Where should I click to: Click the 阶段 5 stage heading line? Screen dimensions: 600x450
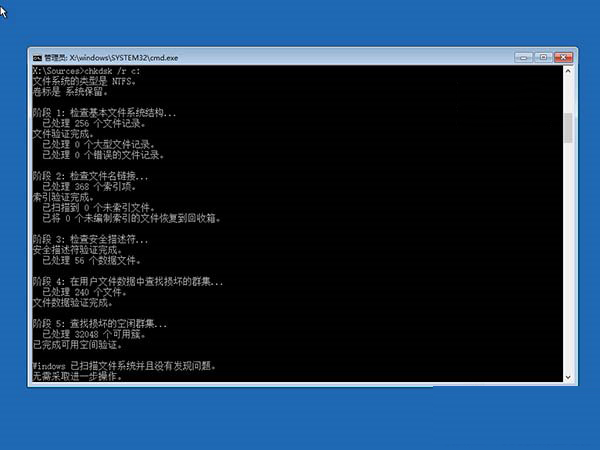click(x=100, y=324)
